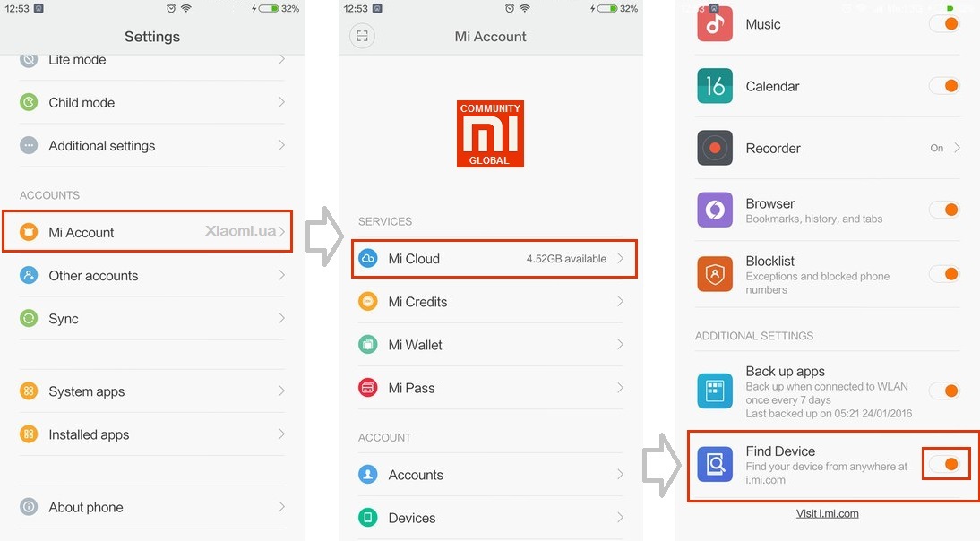The height and width of the screenshot is (541, 980).
Task: Tap the Sync green icon
Action: [29, 318]
